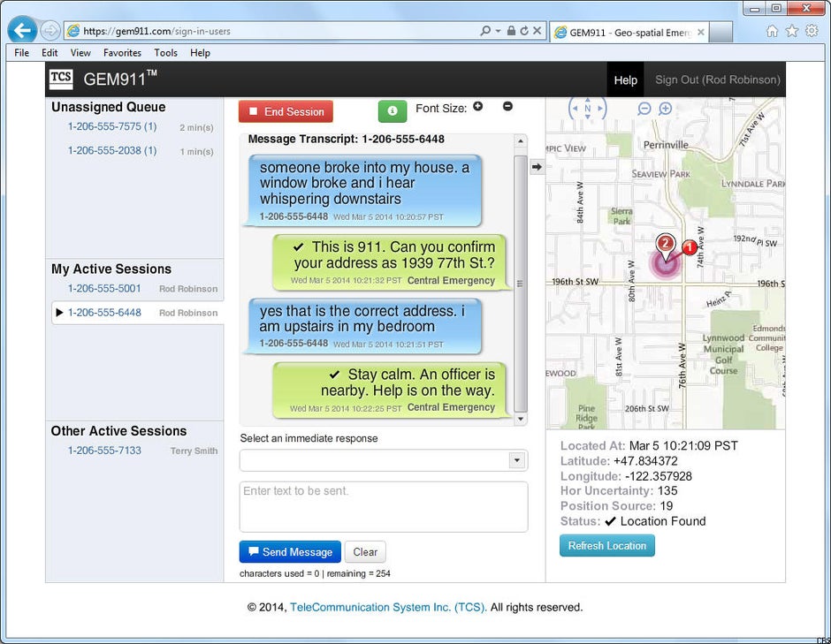The height and width of the screenshot is (644, 831).
Task: Click map marker numbered 2
Action: tap(664, 241)
